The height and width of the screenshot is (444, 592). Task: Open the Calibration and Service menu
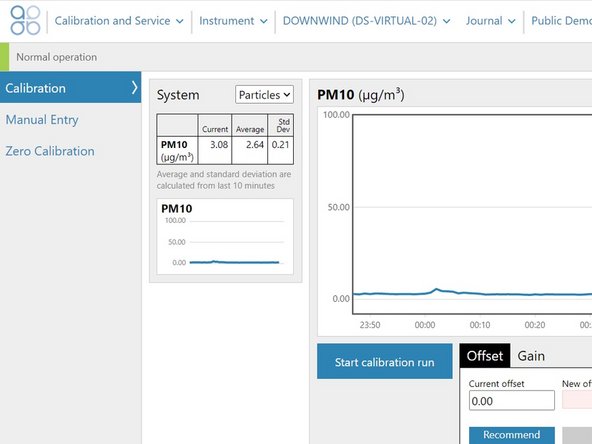pos(119,21)
